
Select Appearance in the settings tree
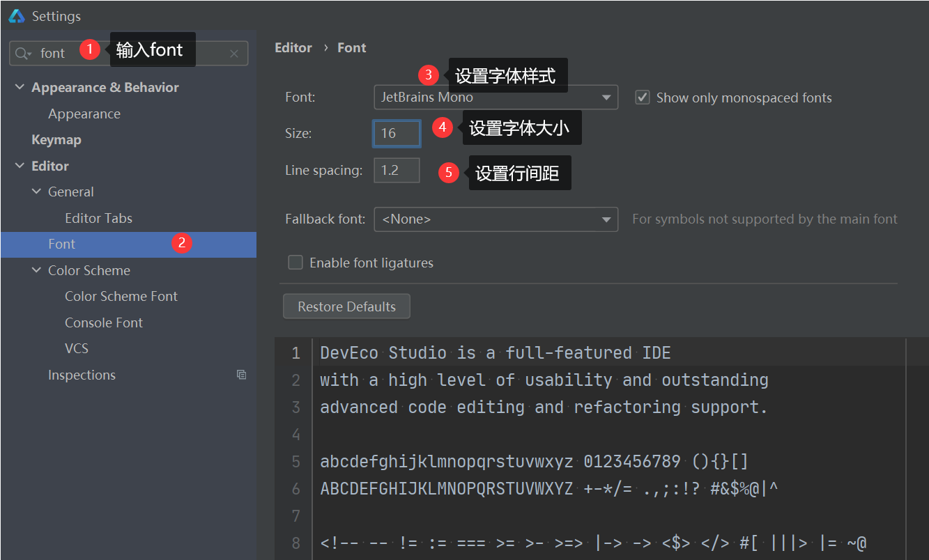(84, 114)
